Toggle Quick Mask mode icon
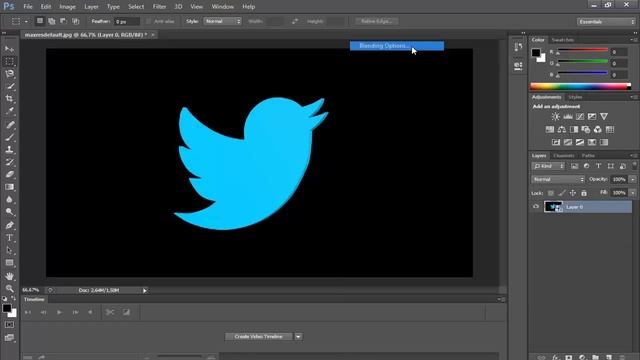 pyautogui.click(x=9, y=325)
